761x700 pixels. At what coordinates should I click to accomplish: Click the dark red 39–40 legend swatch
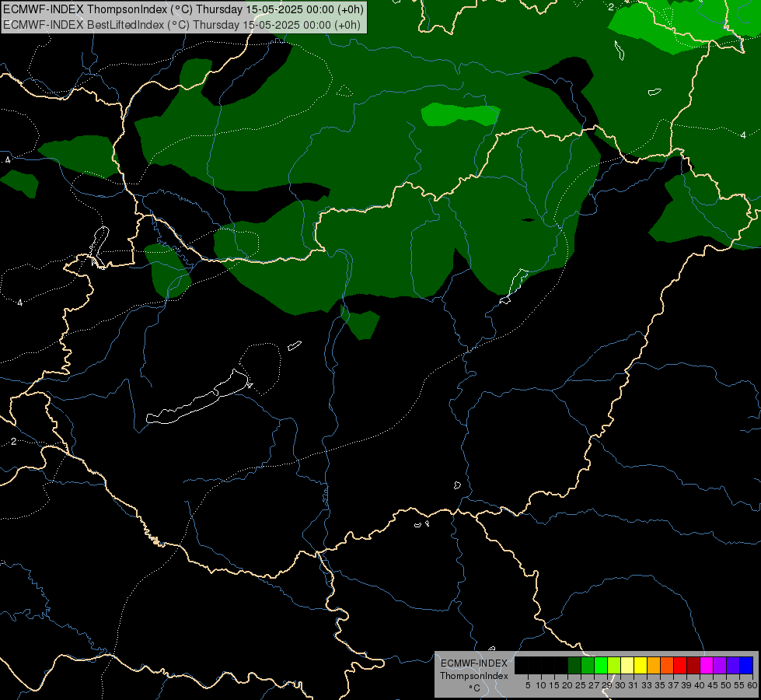pos(693,665)
